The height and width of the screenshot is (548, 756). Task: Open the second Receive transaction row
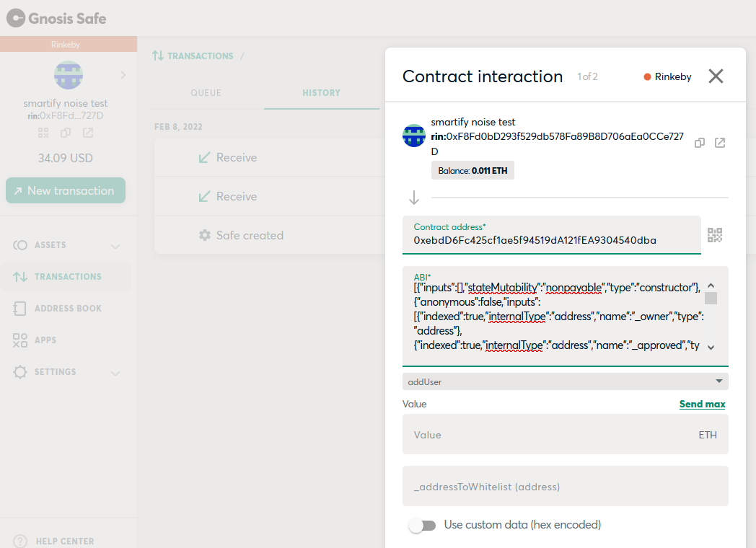[270, 197]
